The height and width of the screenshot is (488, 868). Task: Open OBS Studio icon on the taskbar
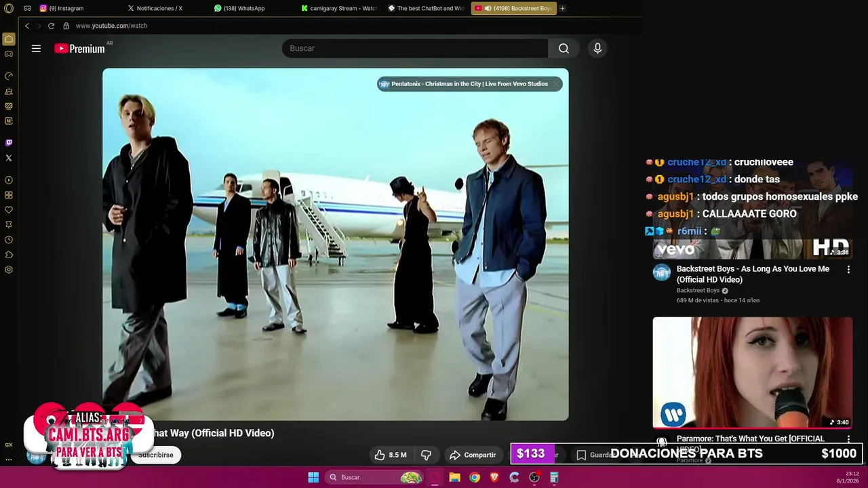tap(534, 477)
